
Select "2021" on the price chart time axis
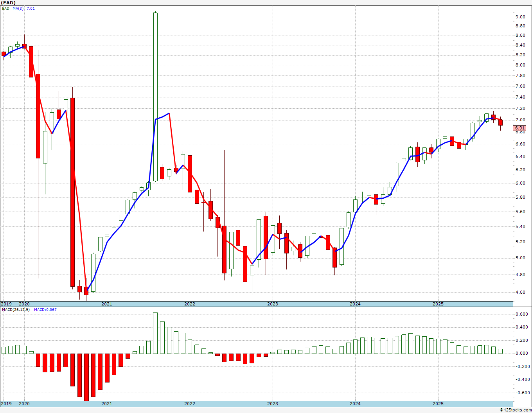coord(107,304)
